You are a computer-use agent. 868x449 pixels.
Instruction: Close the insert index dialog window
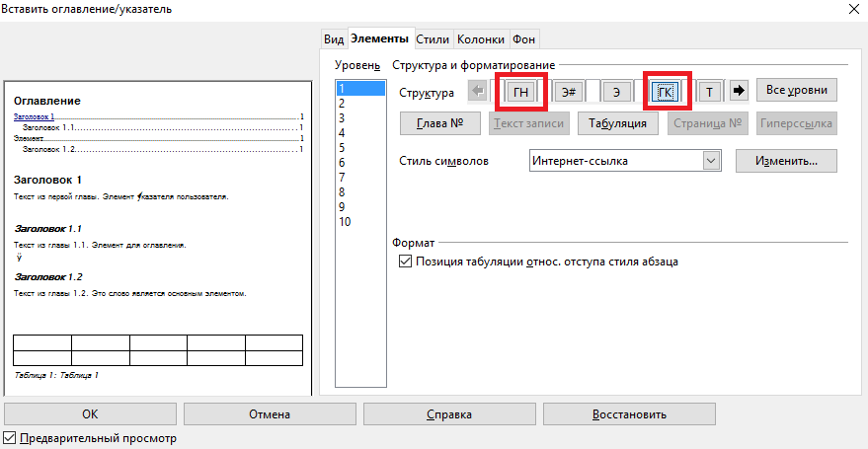click(x=851, y=10)
